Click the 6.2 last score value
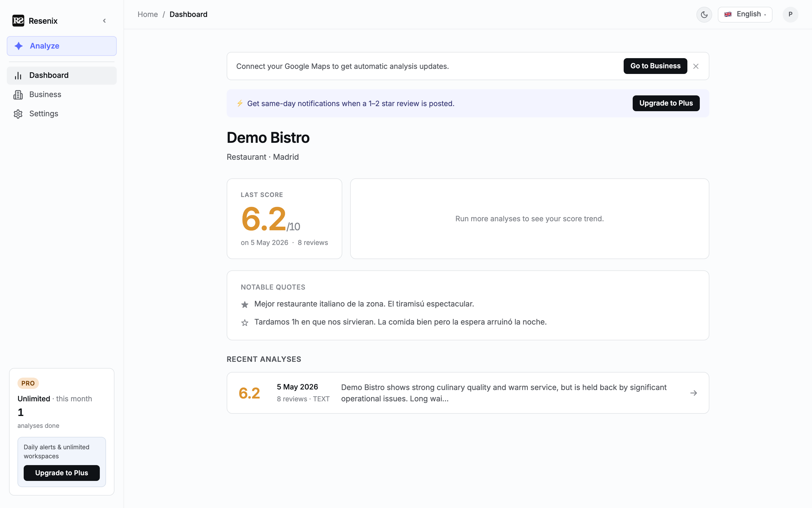 264,219
